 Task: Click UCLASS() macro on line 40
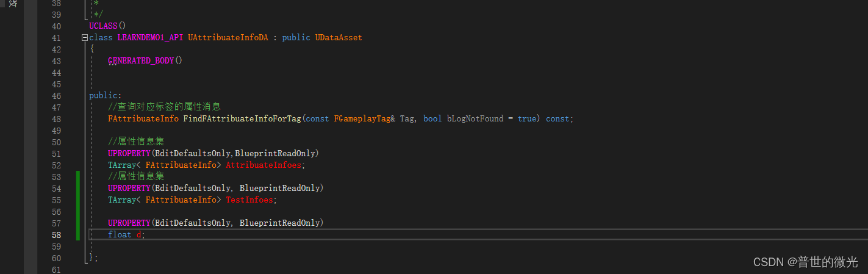pos(107,26)
